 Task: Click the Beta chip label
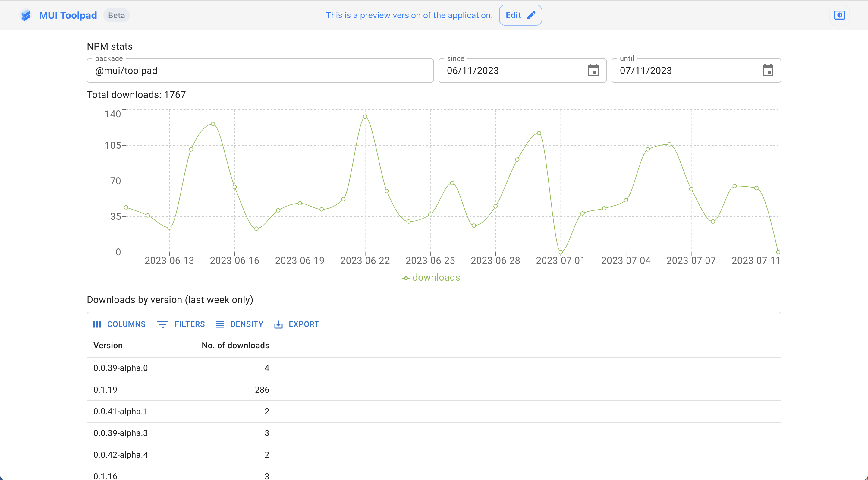coord(116,15)
